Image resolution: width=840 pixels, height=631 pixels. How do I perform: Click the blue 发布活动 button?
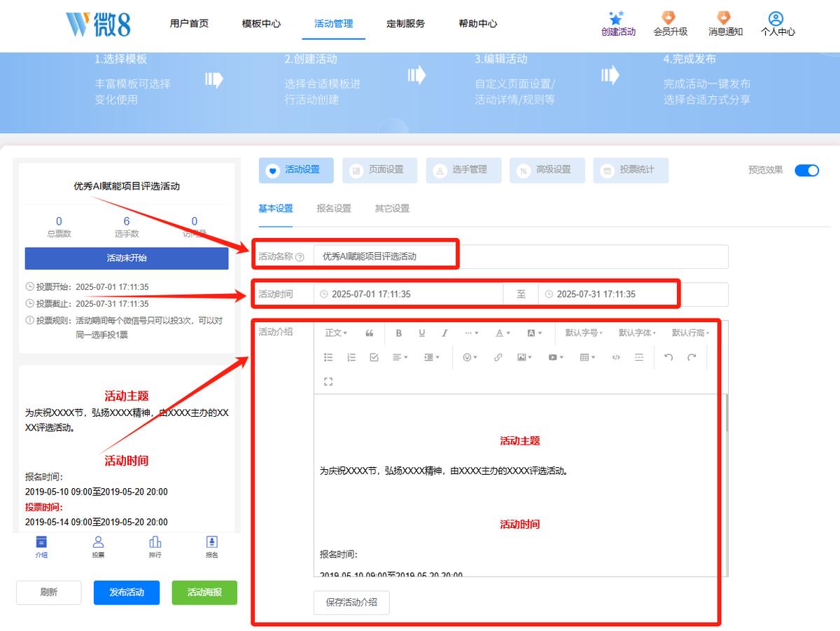tap(127, 592)
